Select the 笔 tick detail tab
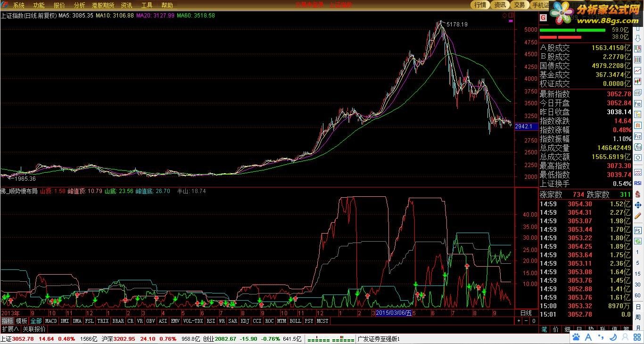Image resolution: width=644 pixels, height=344 pixels. (544, 329)
